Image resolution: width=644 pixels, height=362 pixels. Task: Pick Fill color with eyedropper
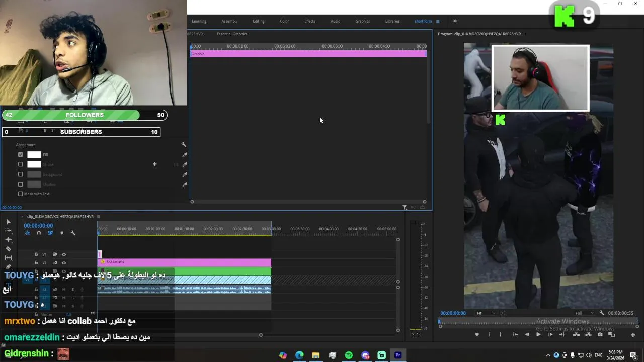(185, 155)
